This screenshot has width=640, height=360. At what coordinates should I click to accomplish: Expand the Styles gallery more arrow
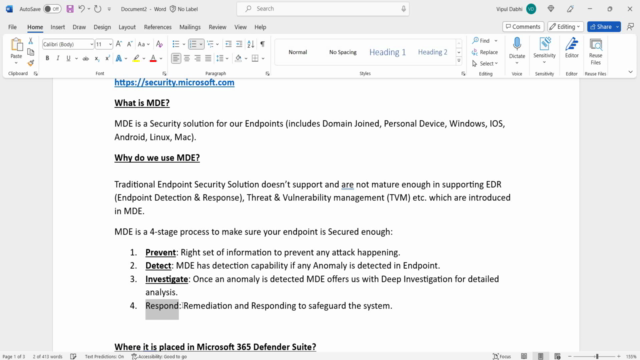pos(459,61)
